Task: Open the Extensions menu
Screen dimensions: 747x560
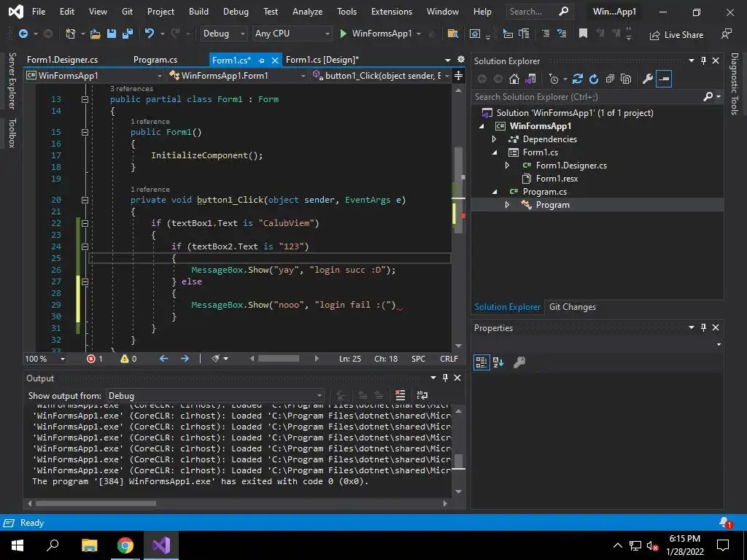Action: 392,12
